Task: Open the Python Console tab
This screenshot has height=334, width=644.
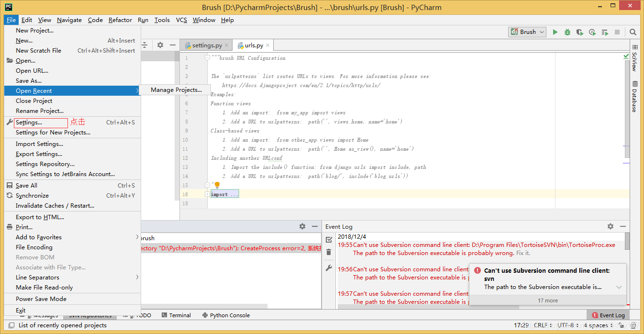Action: click(x=226, y=315)
